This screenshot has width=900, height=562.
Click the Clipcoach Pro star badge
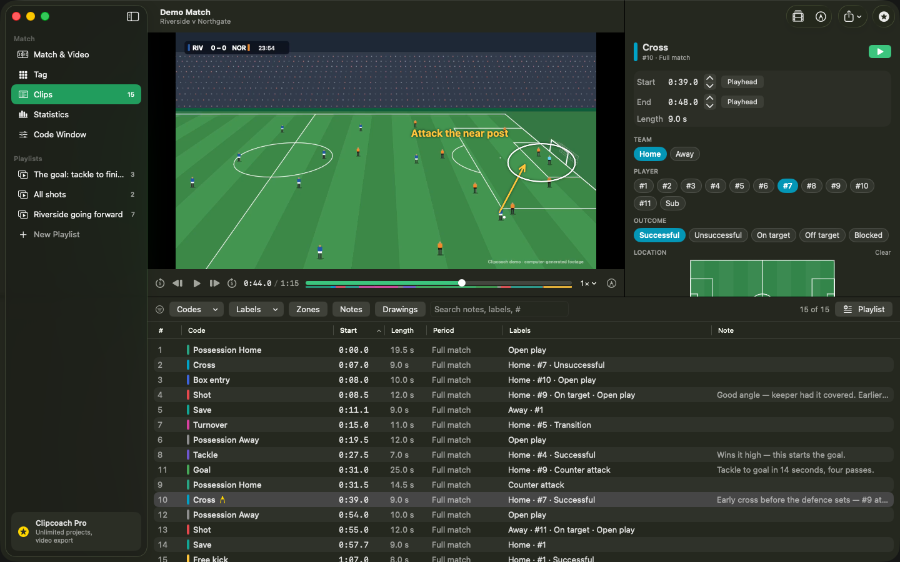click(x=24, y=532)
